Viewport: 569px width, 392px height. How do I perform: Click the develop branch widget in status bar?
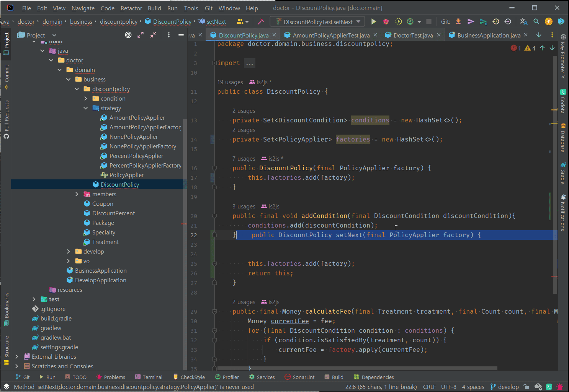[x=504, y=387]
